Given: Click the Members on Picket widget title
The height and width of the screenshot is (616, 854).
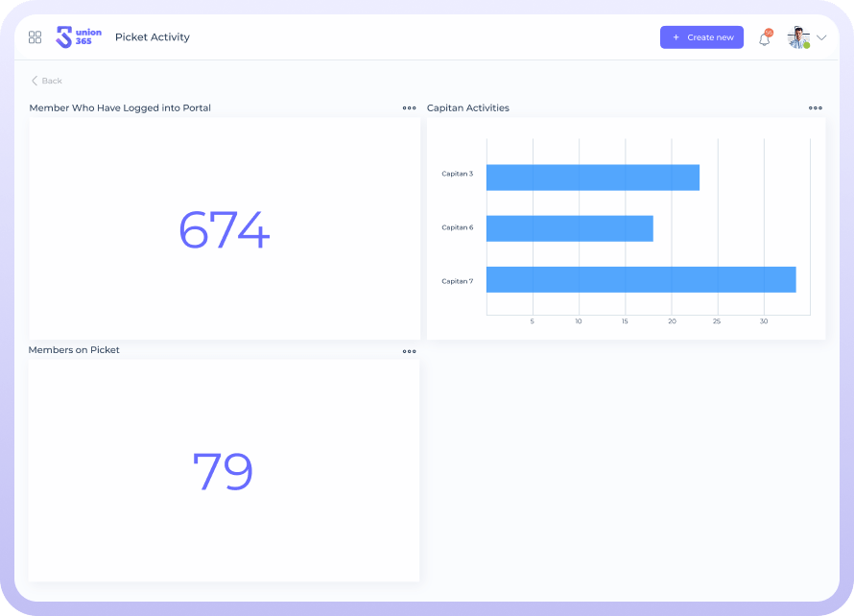Looking at the screenshot, I should (74, 350).
